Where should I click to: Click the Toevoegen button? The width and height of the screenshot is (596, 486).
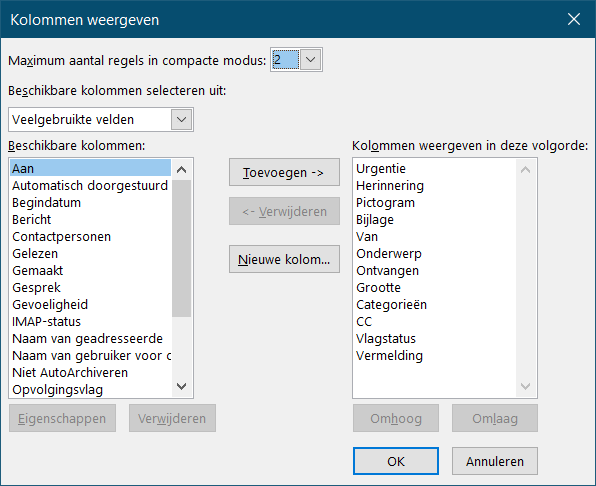coord(284,173)
